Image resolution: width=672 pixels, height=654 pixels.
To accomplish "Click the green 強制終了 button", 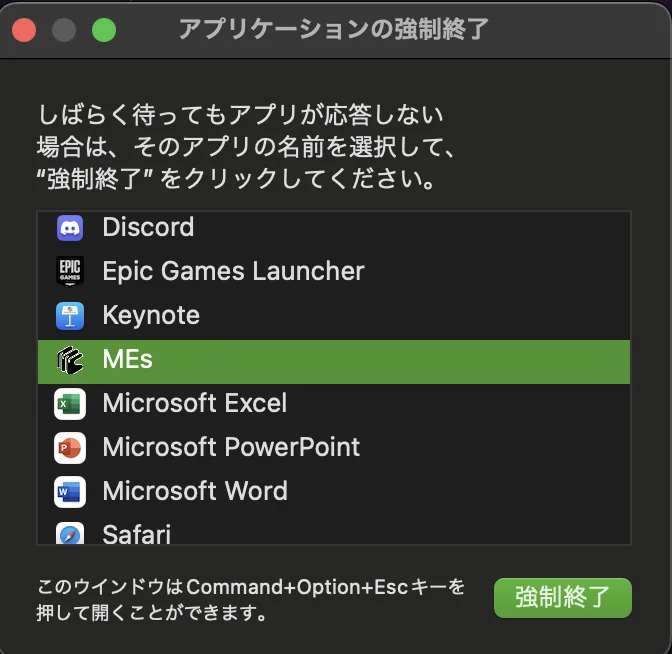I will (563, 598).
